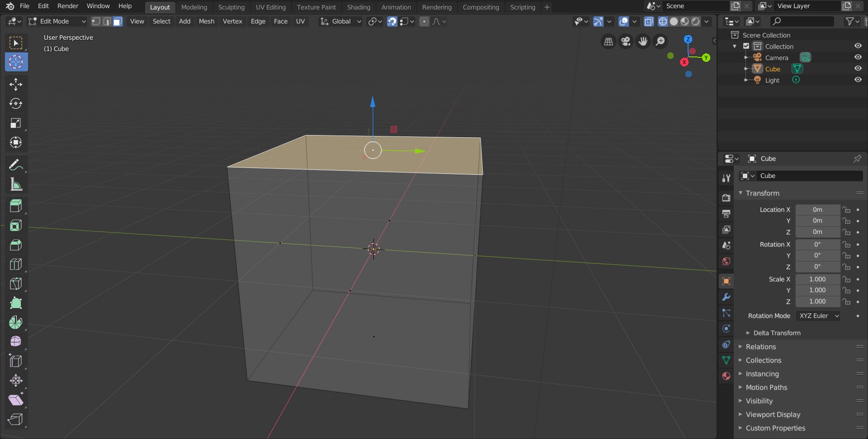Select the Smooth tool
Screen dimensions: 868x439
pyautogui.click(x=16, y=341)
